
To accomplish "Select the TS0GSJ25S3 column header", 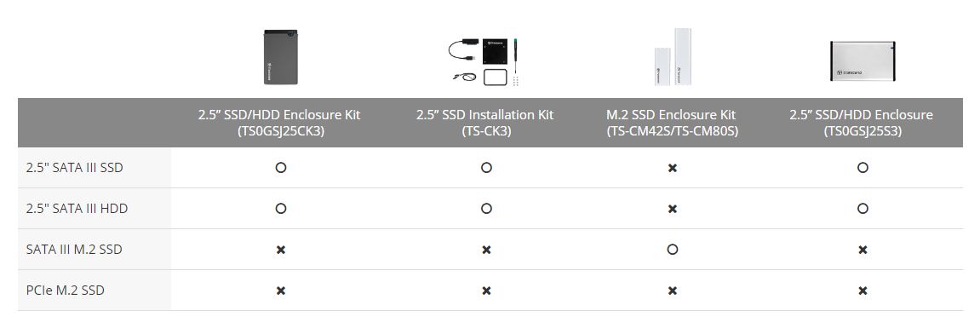I will (862, 124).
